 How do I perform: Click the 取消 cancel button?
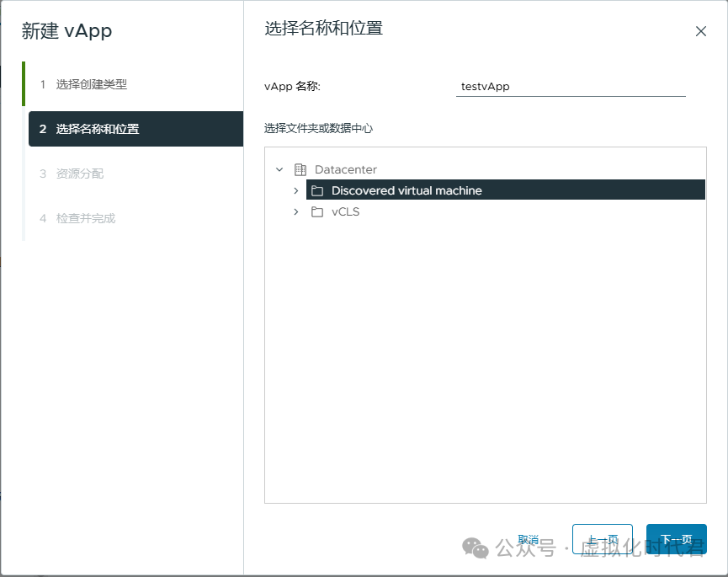pyautogui.click(x=528, y=539)
